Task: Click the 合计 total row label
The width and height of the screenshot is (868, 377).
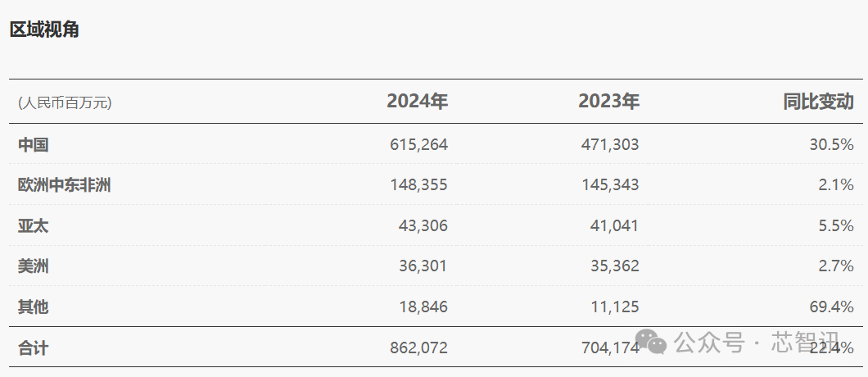Action: coord(34,348)
